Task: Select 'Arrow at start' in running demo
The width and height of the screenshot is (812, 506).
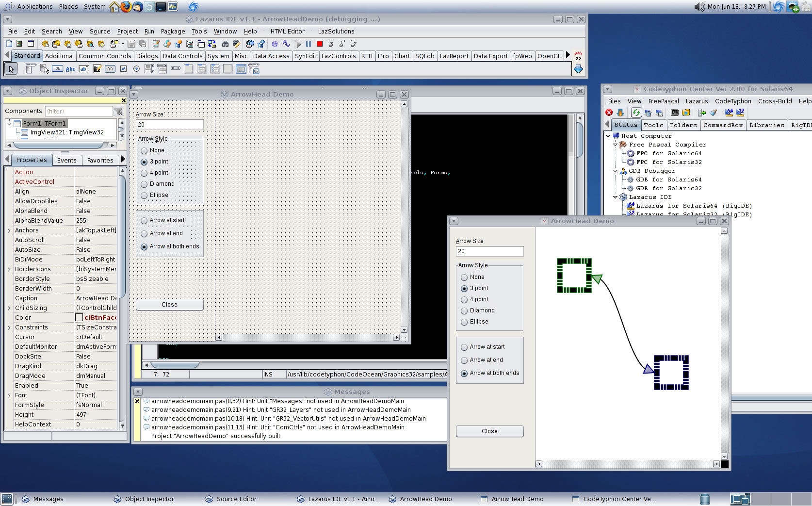Action: pos(464,347)
